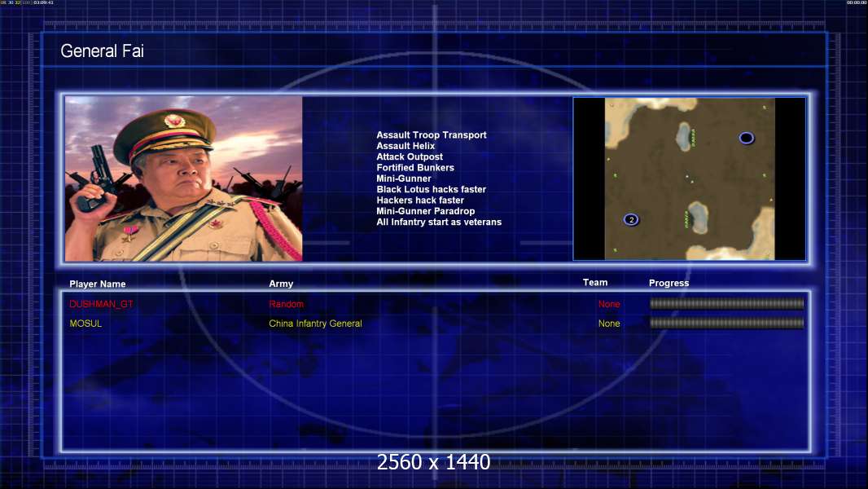868x489 pixels.
Task: Click the 'Army' column header
Action: [281, 284]
